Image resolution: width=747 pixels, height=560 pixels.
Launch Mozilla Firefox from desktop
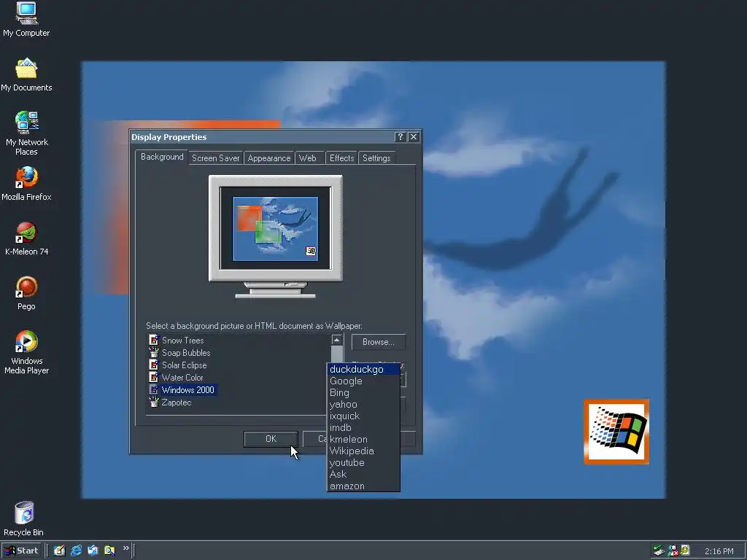(x=26, y=183)
